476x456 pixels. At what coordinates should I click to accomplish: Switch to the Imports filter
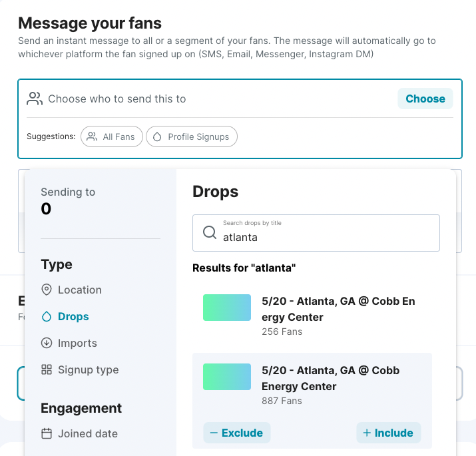pyautogui.click(x=77, y=343)
